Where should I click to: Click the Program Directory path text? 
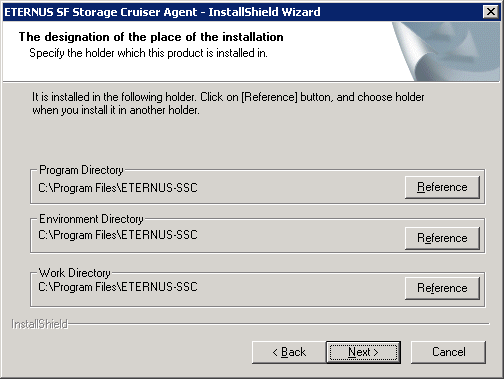click(x=118, y=188)
